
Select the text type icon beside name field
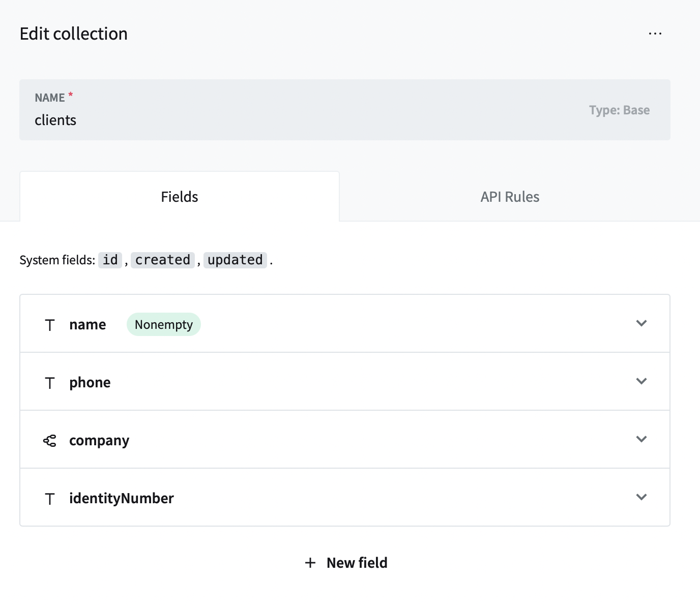[x=50, y=324]
